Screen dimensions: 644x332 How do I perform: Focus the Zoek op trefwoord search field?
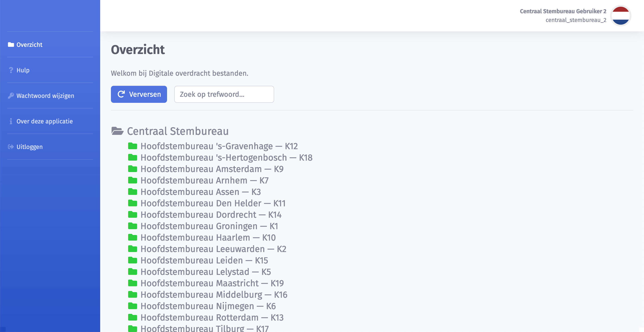[224, 94]
